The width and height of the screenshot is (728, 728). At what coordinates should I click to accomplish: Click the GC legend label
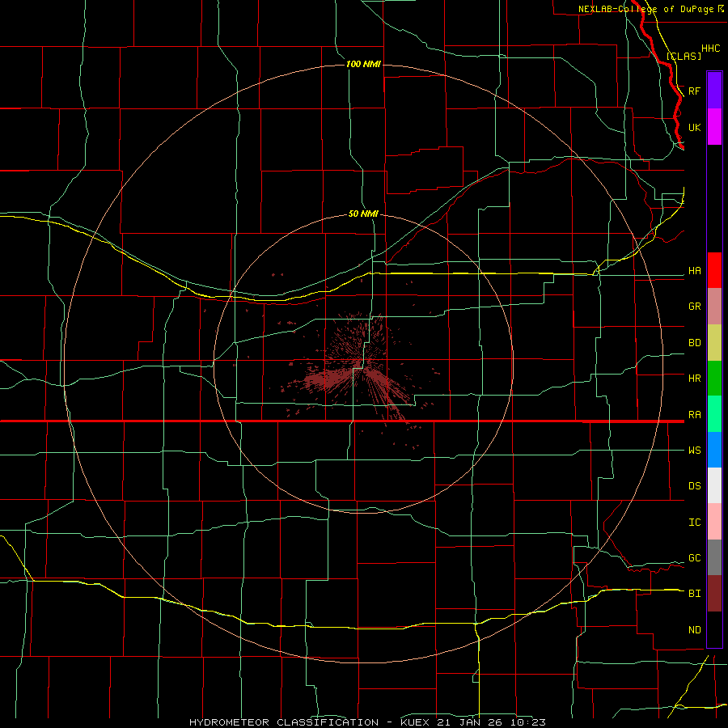coord(694,558)
